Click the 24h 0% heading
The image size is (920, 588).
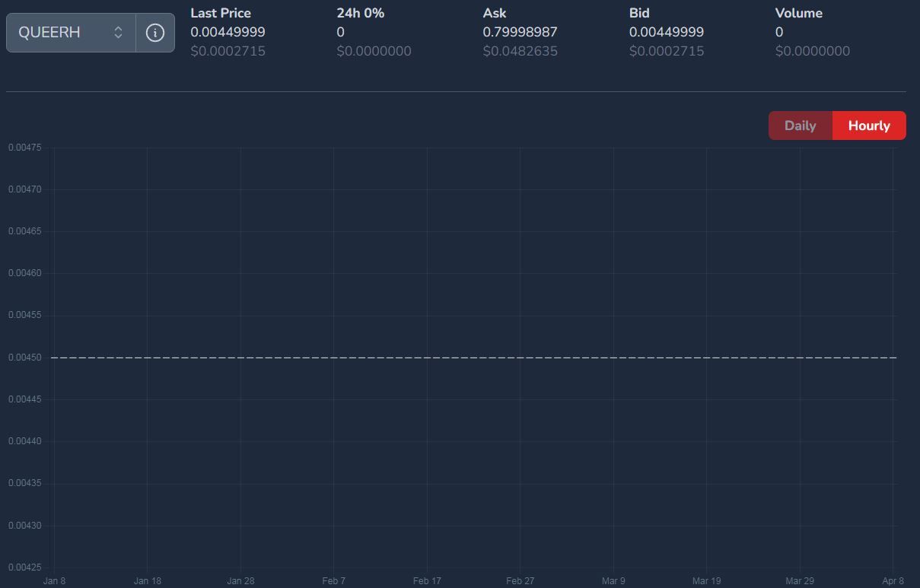(x=360, y=13)
